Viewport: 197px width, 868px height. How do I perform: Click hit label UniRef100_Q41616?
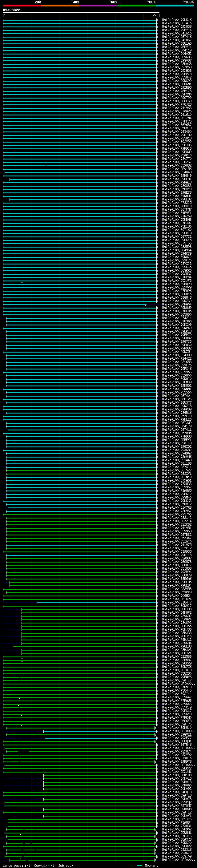(x=176, y=33)
